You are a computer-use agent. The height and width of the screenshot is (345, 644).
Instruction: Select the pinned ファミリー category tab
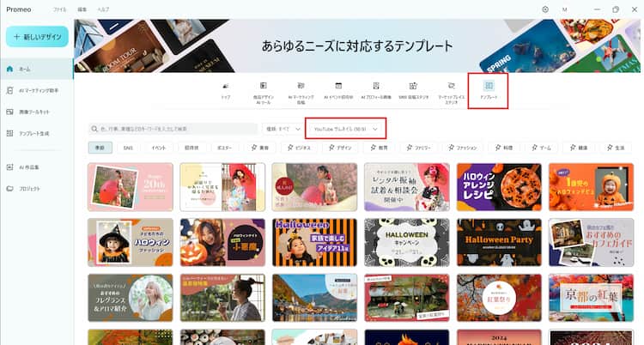tap(418, 148)
